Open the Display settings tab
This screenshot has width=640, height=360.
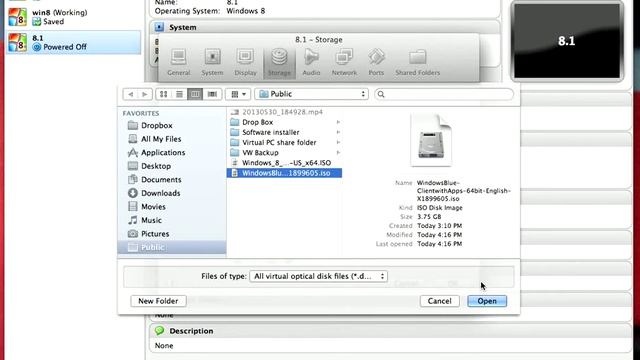245,62
